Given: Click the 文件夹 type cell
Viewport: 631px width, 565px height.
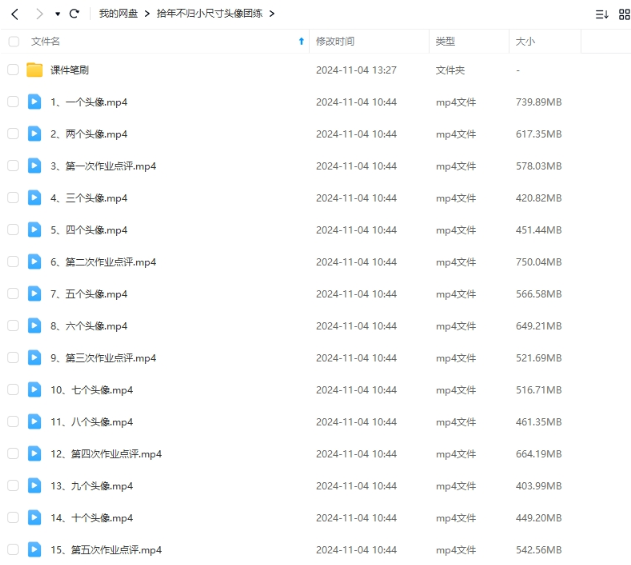Looking at the screenshot, I should pyautogui.click(x=450, y=70).
